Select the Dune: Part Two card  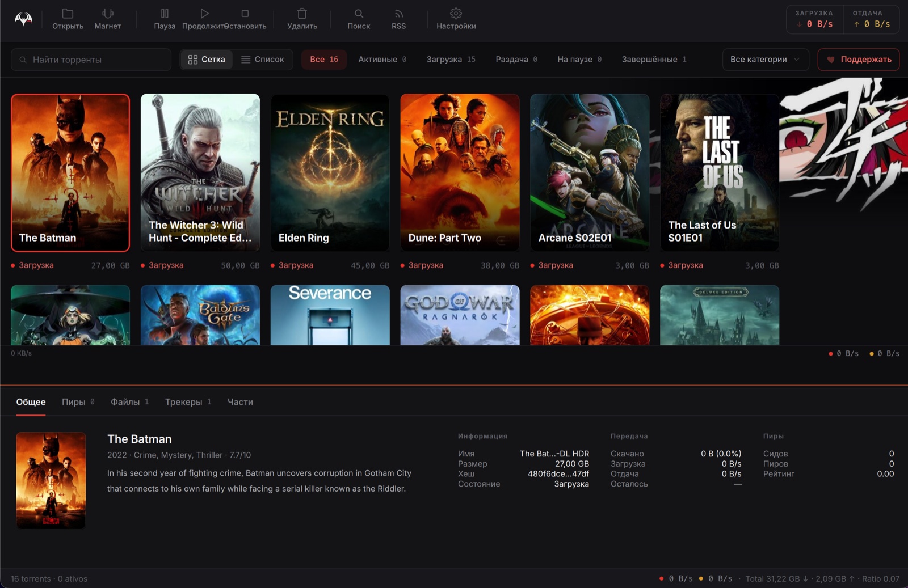click(x=460, y=172)
